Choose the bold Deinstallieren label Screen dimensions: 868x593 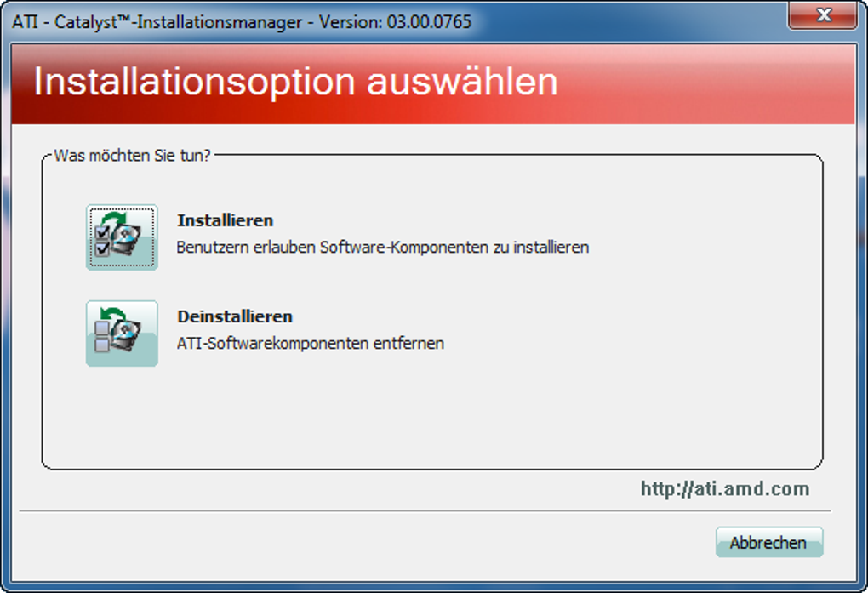[x=235, y=316]
